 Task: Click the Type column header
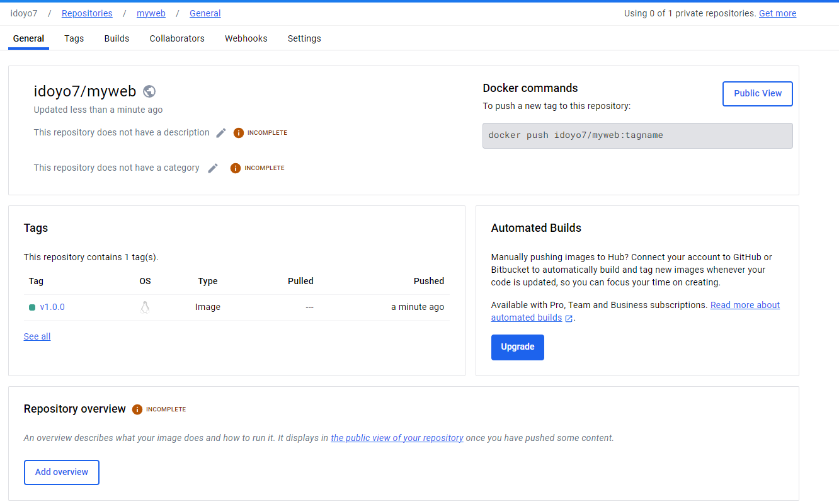(208, 281)
